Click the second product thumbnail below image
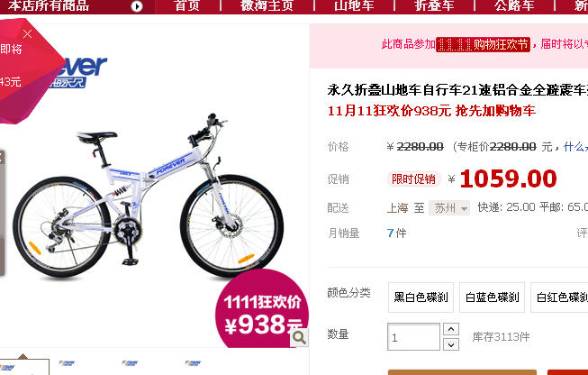Viewport: 588px width, 375px height. (67, 363)
